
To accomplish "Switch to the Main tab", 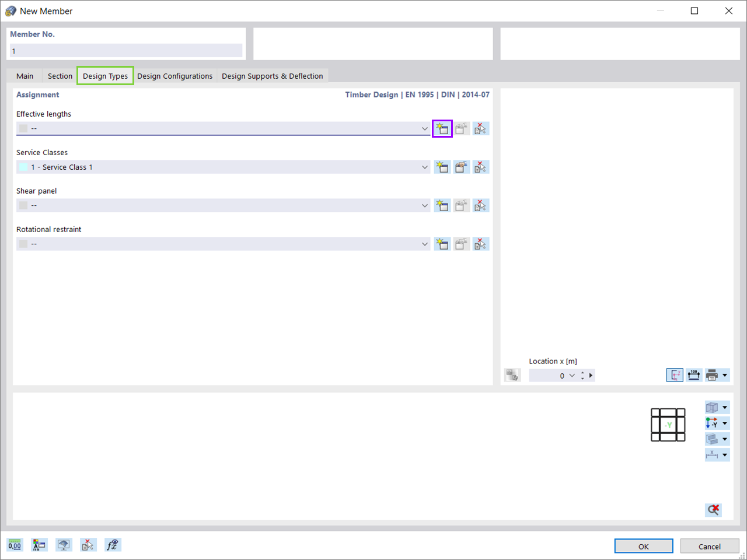I will pyautogui.click(x=25, y=76).
